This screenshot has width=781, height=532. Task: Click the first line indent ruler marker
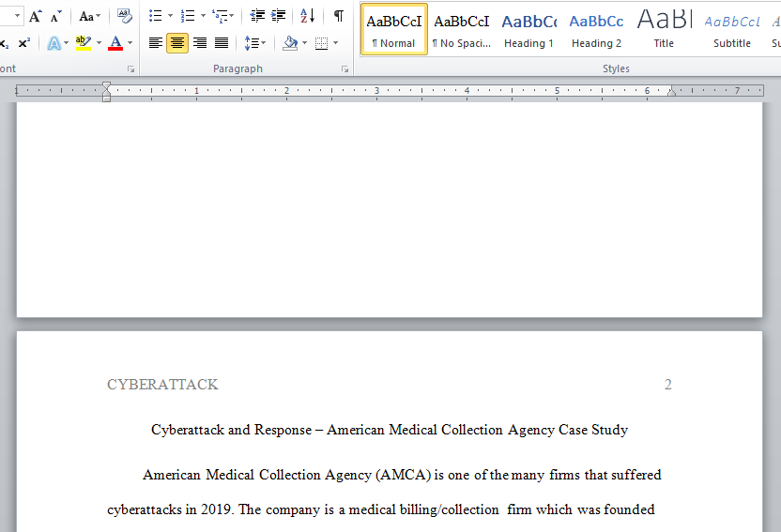106,85
